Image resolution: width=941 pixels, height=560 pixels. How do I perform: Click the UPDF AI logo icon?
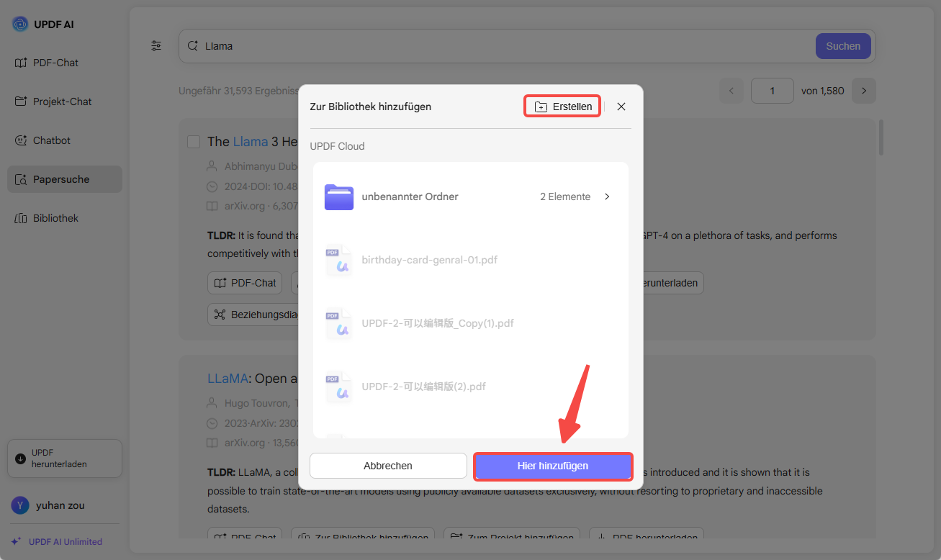pos(20,24)
